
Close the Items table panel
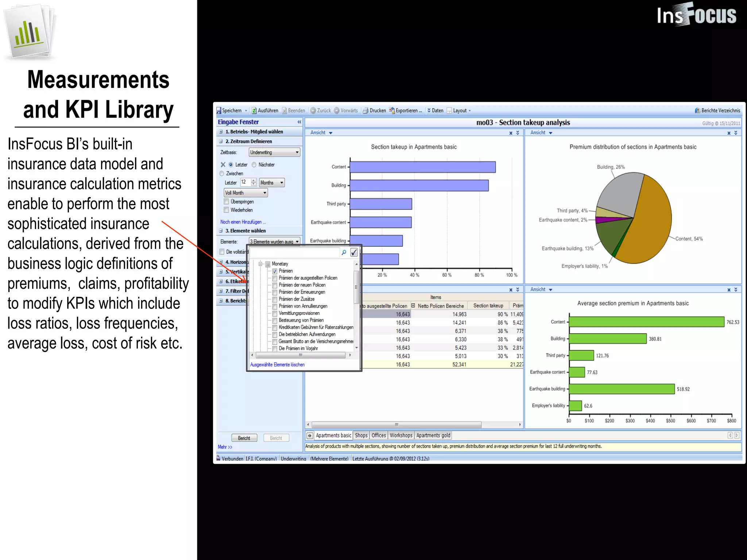[511, 290]
